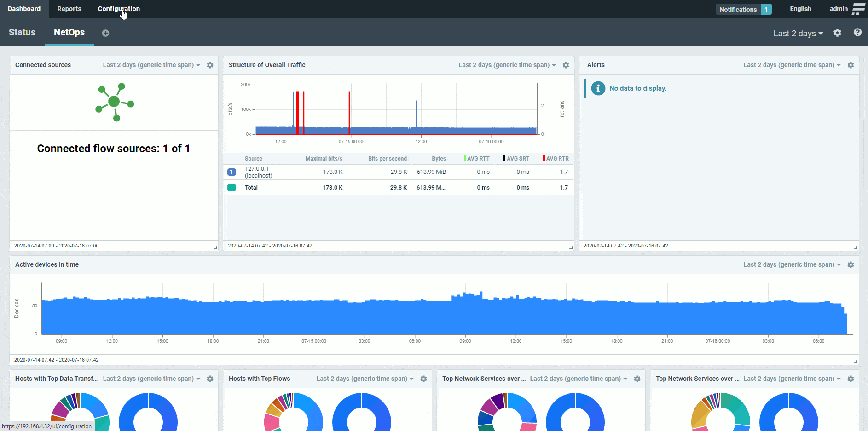
Task: Click the AVG RTT green color legend
Action: (476, 159)
